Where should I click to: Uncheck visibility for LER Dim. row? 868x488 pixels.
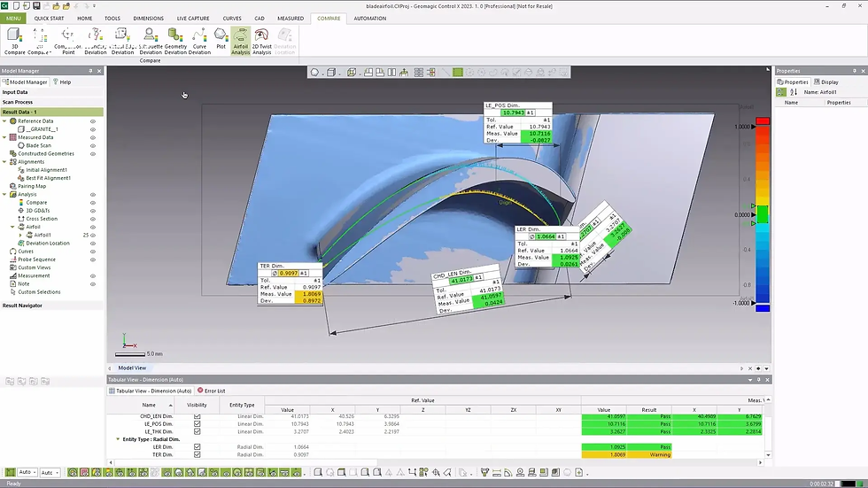tap(197, 447)
